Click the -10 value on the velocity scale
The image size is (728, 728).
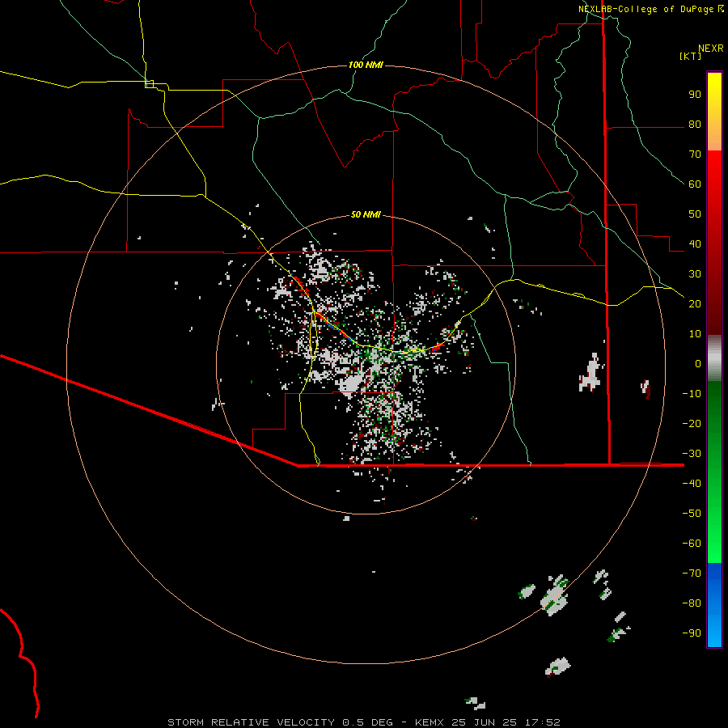pos(692,394)
